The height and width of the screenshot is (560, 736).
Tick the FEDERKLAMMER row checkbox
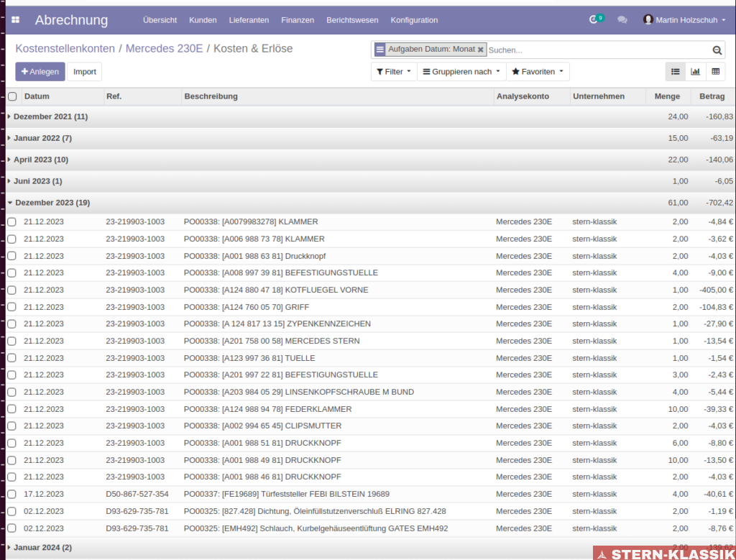tap(11, 409)
